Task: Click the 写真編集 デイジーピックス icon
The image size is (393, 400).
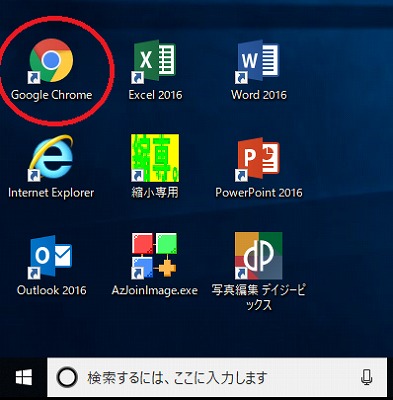Action: click(258, 256)
